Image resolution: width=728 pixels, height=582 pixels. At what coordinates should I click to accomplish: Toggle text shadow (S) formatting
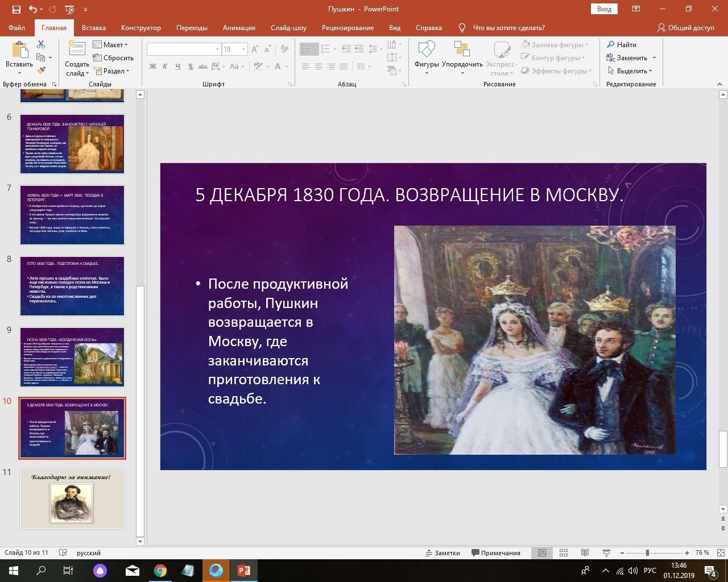(190, 66)
